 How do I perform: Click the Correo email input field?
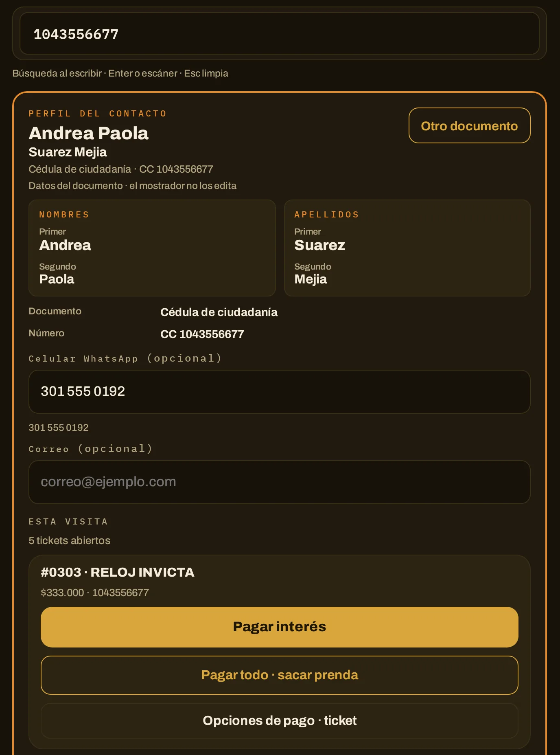click(x=280, y=482)
